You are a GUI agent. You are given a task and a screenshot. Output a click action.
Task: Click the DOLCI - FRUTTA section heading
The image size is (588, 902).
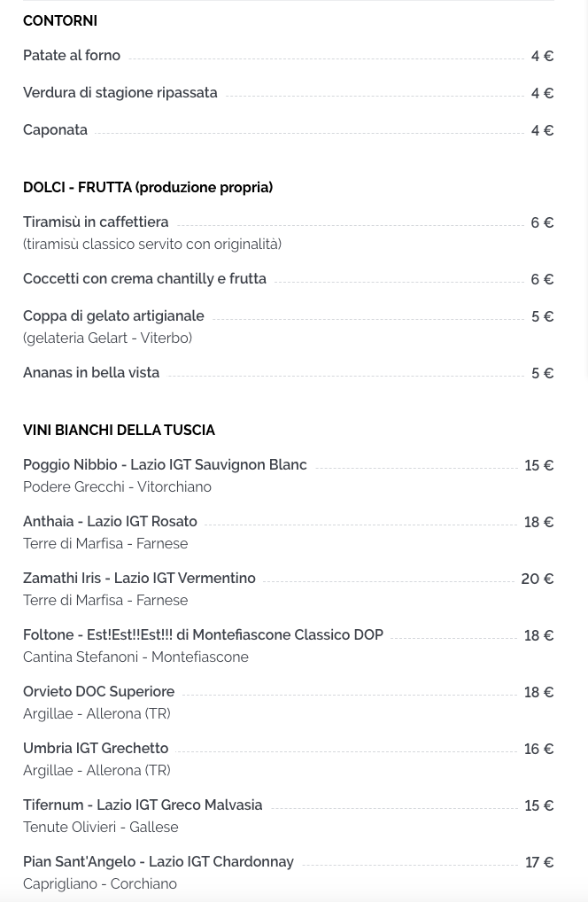(x=148, y=188)
